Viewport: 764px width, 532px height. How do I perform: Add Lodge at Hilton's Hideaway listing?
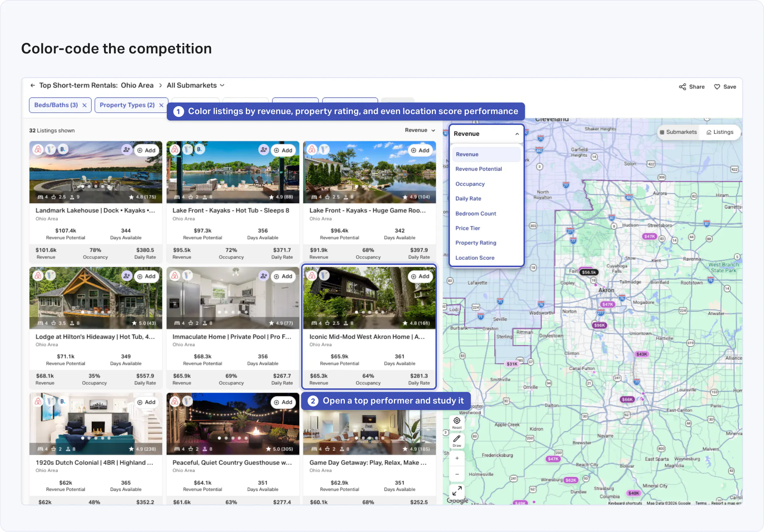[x=146, y=276]
